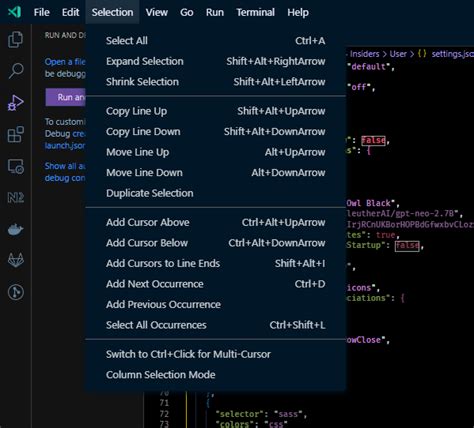Screen dimensions: 474x428
Task: Open the Git graph circular icon
Action: (x=15, y=292)
